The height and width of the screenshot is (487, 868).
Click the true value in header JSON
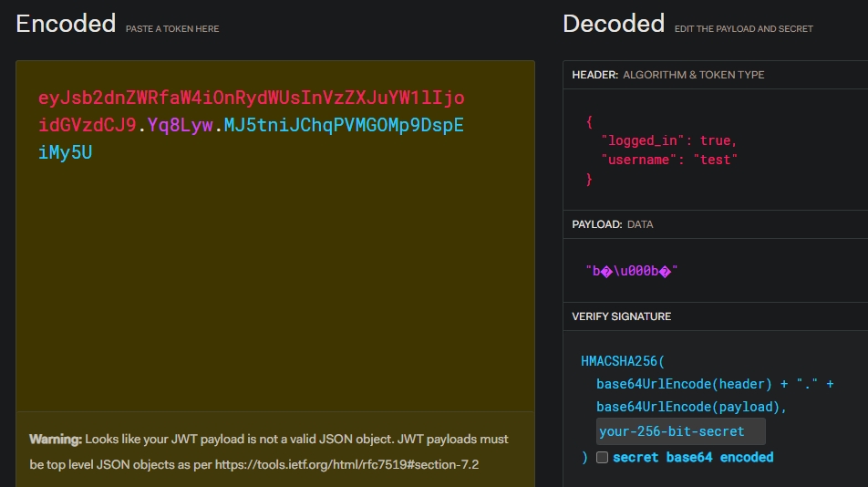(717, 140)
